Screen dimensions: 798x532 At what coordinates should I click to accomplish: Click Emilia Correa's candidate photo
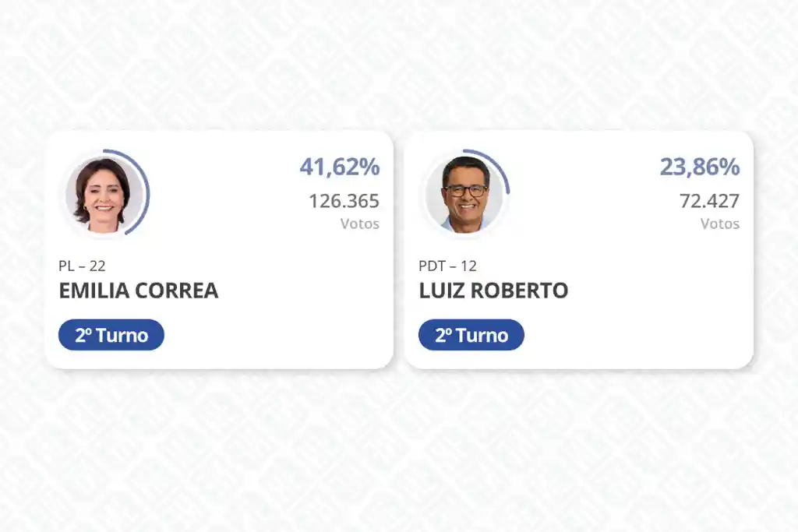[104, 194]
